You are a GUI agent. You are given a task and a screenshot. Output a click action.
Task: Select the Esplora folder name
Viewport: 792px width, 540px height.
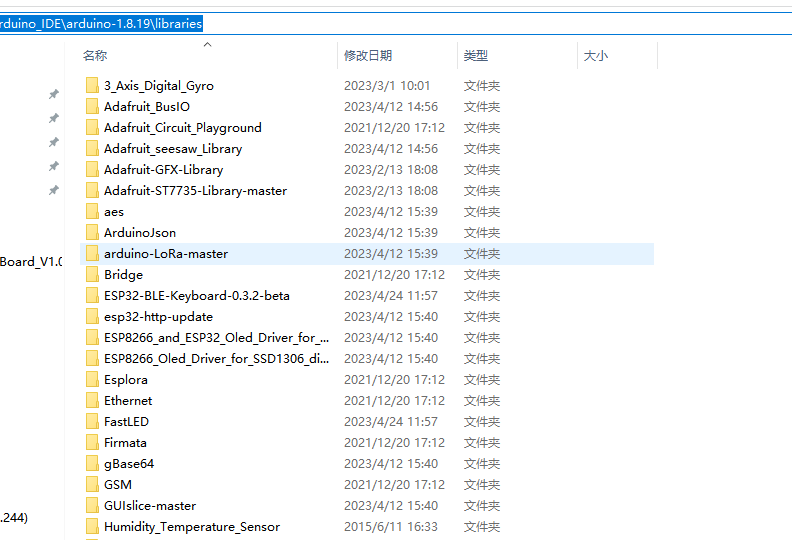126,380
